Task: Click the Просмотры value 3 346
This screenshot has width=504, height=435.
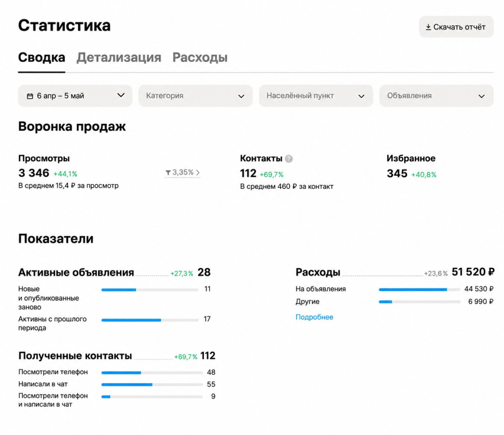Action: point(34,173)
